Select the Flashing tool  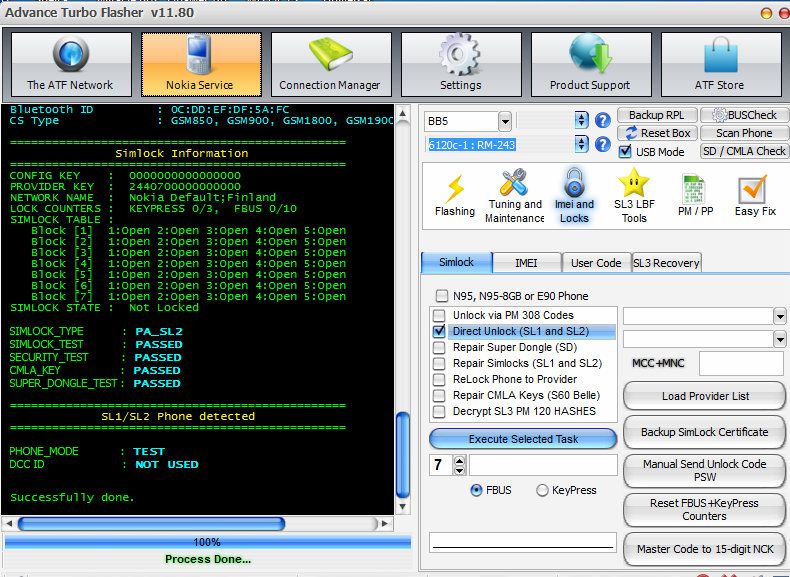click(x=455, y=196)
